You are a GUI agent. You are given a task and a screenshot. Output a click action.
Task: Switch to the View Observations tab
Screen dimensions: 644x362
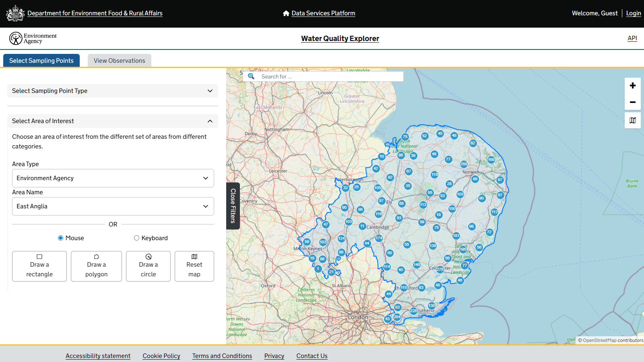119,61
